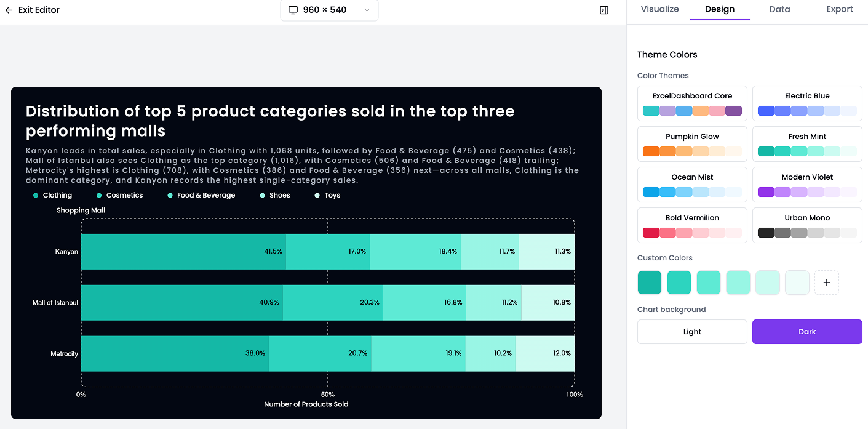Apply the Fresh Mint color theme
This screenshot has width=868, height=429.
click(x=806, y=143)
